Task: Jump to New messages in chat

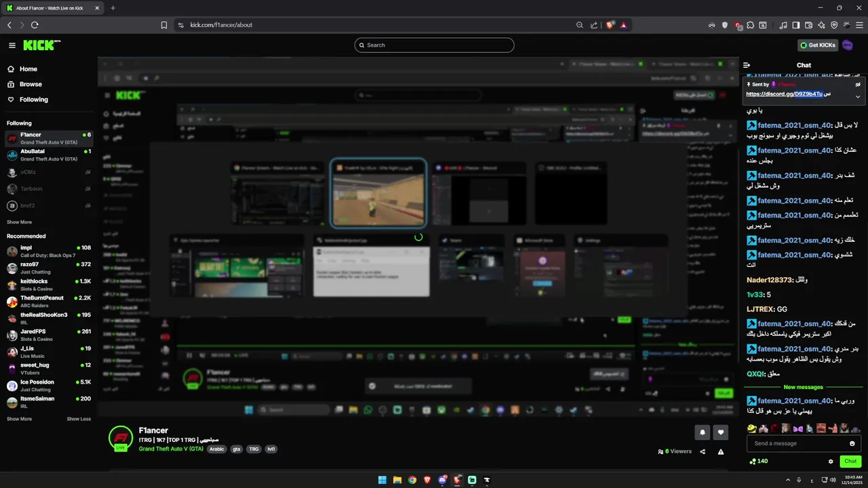Action: tap(803, 388)
